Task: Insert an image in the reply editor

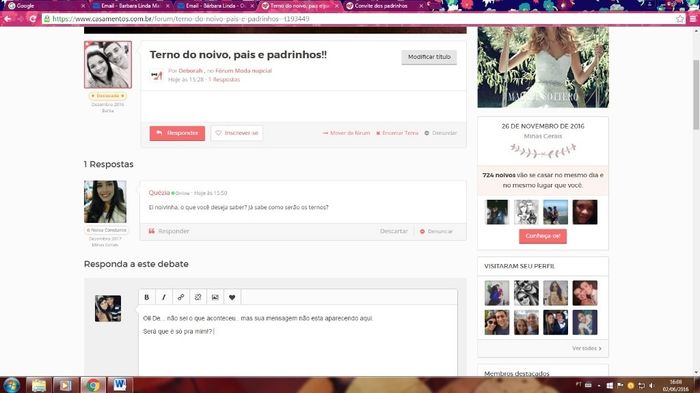Action: [215, 297]
